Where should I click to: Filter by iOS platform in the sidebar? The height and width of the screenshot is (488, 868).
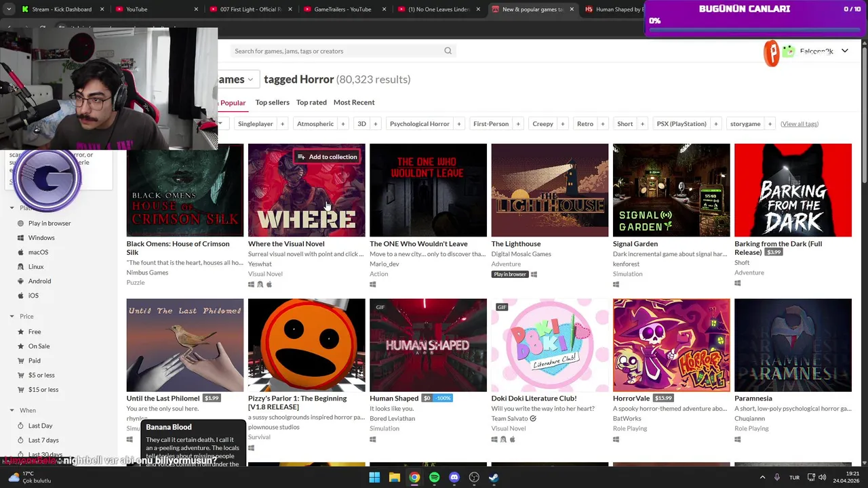pos(33,296)
